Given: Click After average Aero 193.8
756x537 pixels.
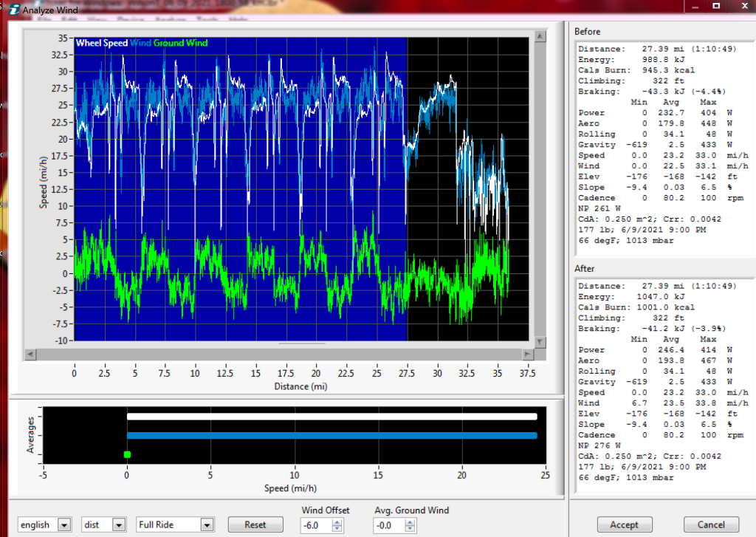Looking at the screenshot, I should (x=670, y=360).
